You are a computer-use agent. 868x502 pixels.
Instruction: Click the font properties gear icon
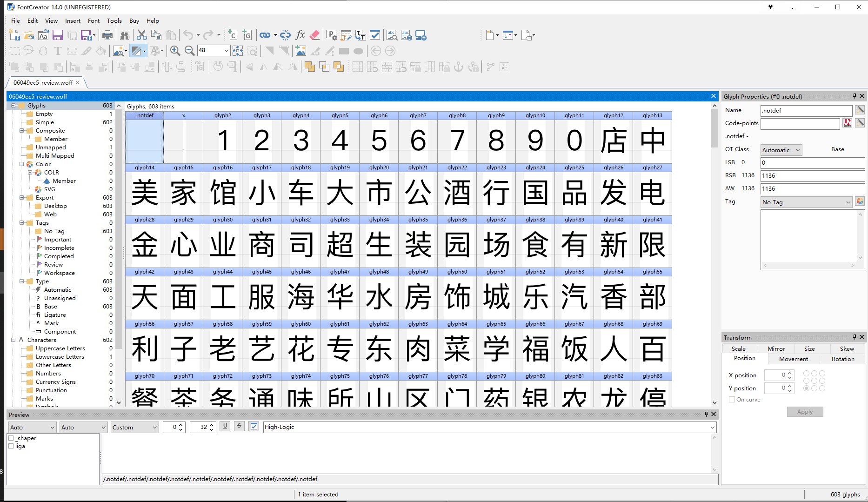tap(332, 35)
